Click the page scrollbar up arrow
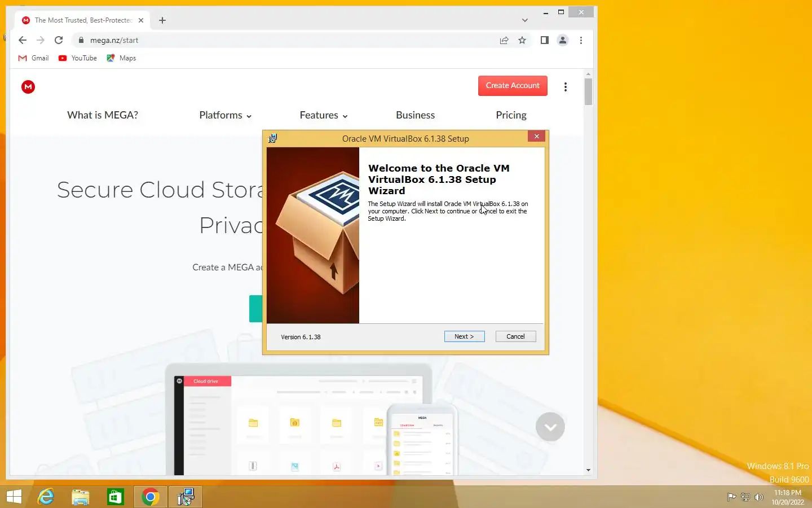Screen dimensions: 812x508 tap(588, 74)
